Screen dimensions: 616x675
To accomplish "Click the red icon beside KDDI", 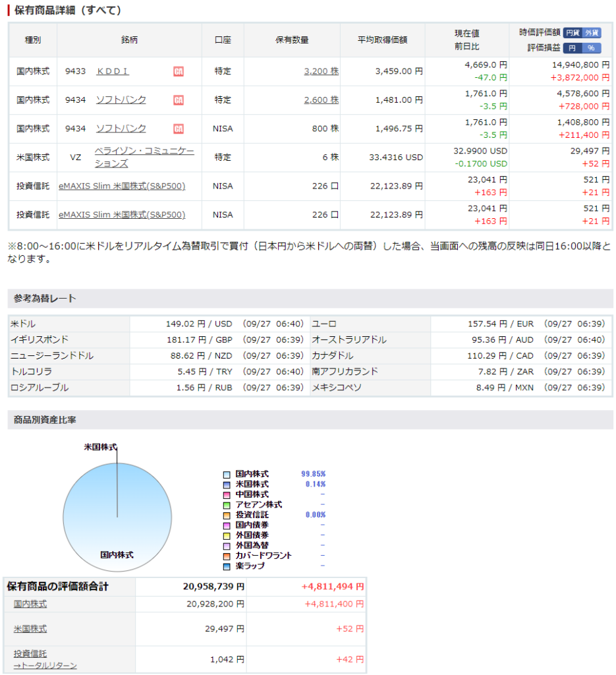I will tap(179, 71).
